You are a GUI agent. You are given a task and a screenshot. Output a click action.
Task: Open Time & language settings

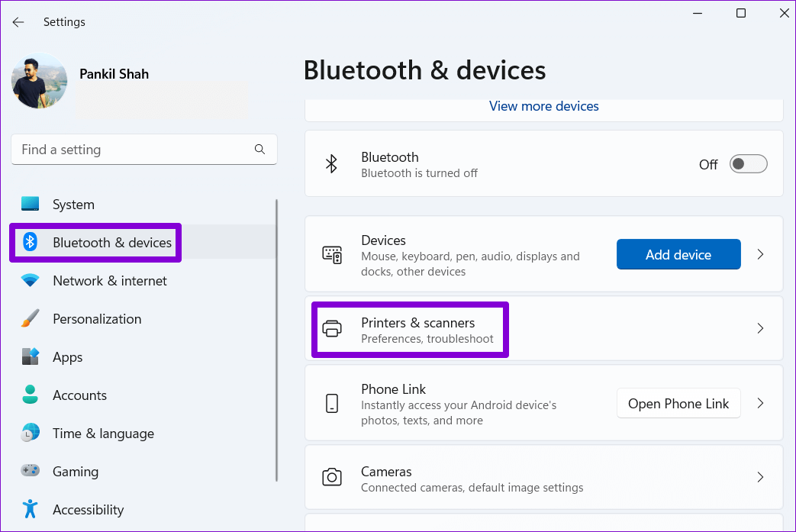[103, 434]
